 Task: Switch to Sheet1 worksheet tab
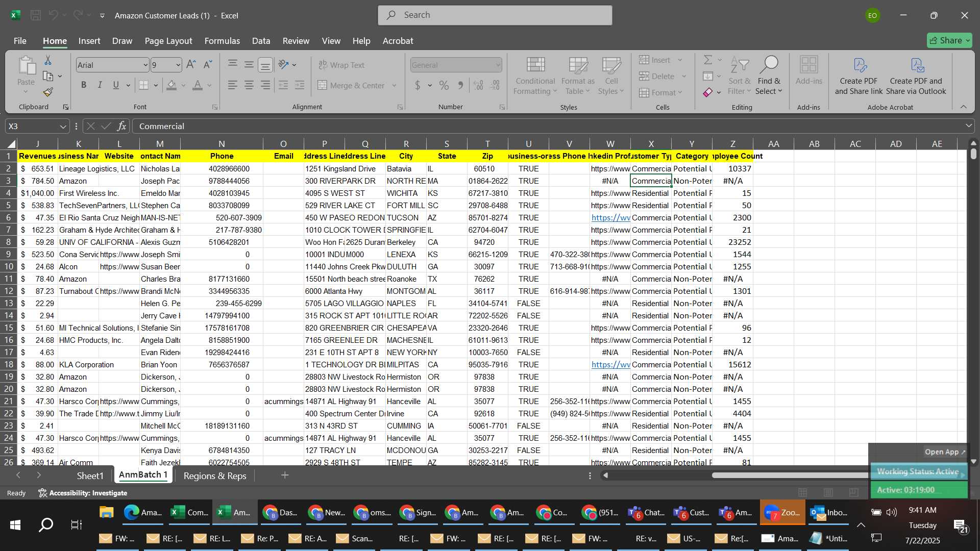(90, 475)
